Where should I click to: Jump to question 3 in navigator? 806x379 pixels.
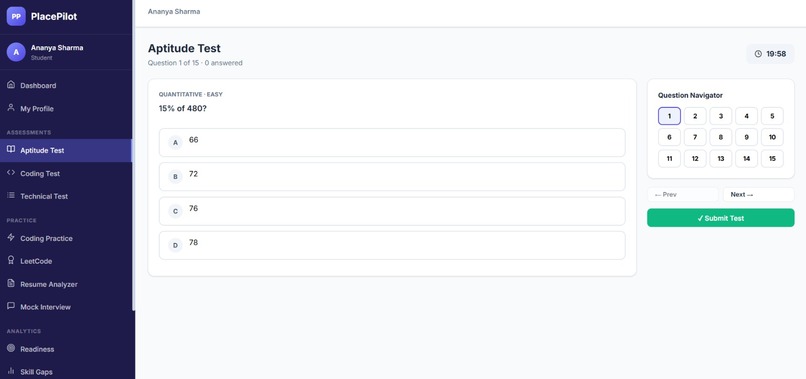click(721, 116)
